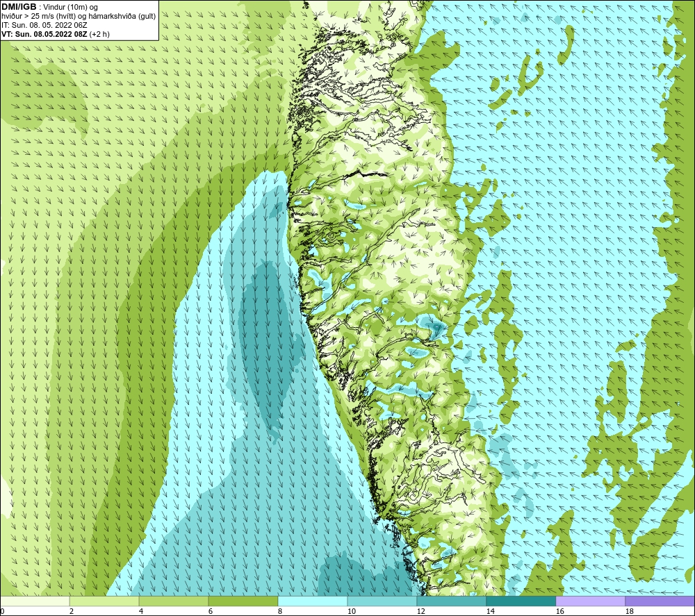Screen dimensions: 695x616
Task: Click the 12–14 m/s teal swatch
Action: pos(451,601)
